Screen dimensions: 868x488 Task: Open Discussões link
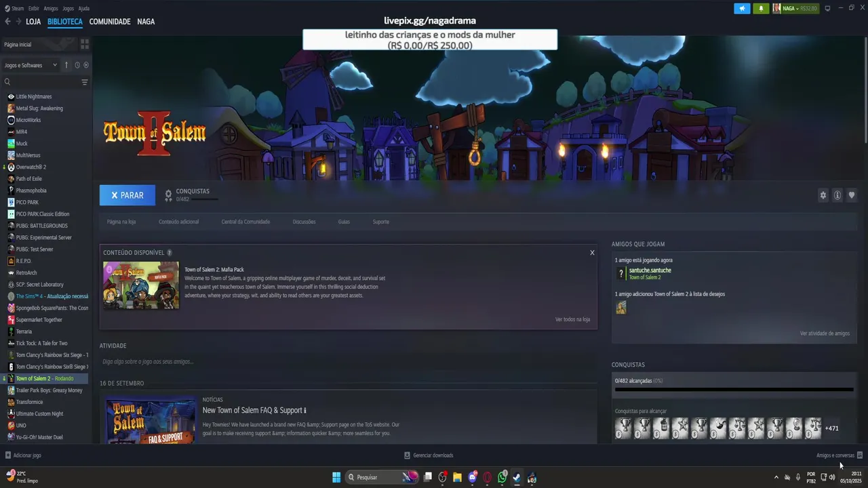[304, 222]
